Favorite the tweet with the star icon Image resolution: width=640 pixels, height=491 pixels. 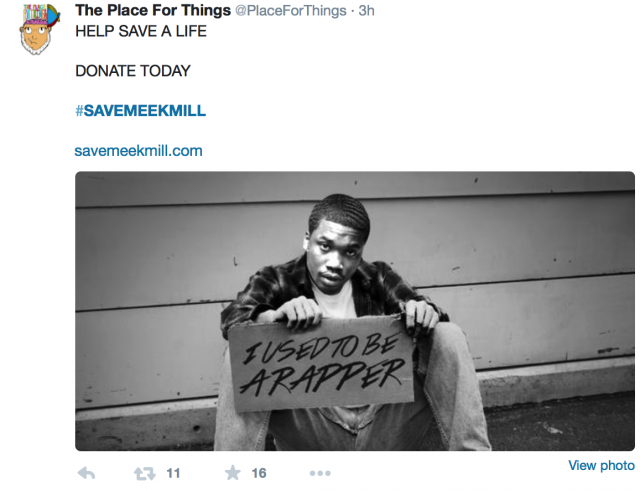[233, 473]
